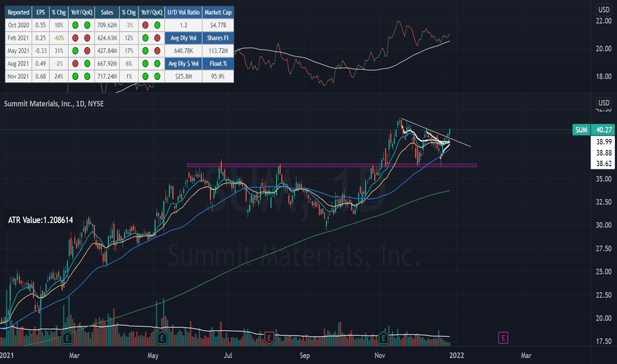Open the purple upcoming earnings E marker
Screen dimensions: 617x364
pos(503,338)
